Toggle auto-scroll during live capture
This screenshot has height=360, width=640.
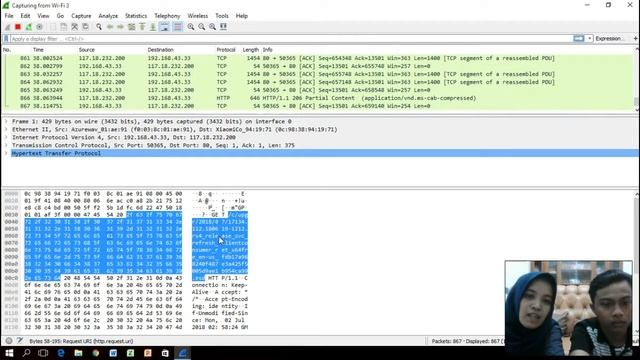click(x=164, y=27)
